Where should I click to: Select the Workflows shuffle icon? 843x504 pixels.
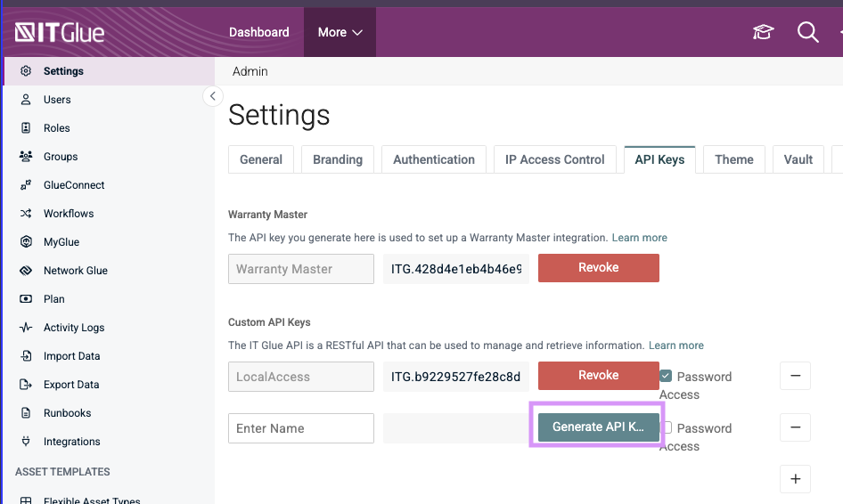click(x=26, y=214)
